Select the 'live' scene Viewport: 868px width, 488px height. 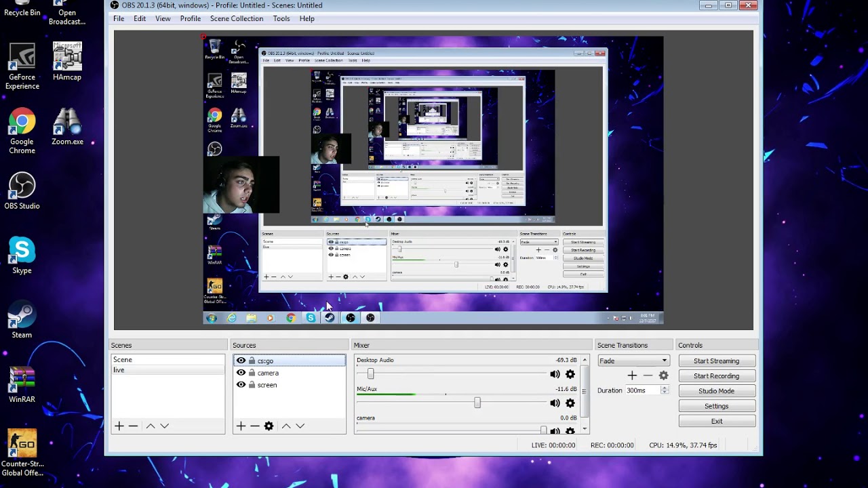167,370
